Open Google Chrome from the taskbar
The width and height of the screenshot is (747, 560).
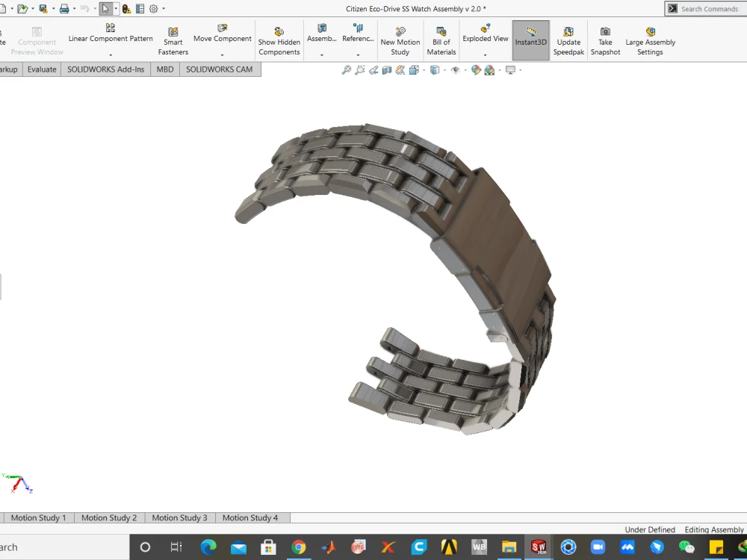pyautogui.click(x=299, y=547)
